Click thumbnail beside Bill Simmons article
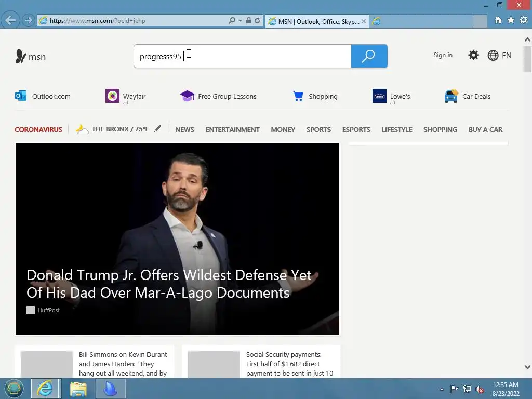532x399 pixels. [47, 365]
